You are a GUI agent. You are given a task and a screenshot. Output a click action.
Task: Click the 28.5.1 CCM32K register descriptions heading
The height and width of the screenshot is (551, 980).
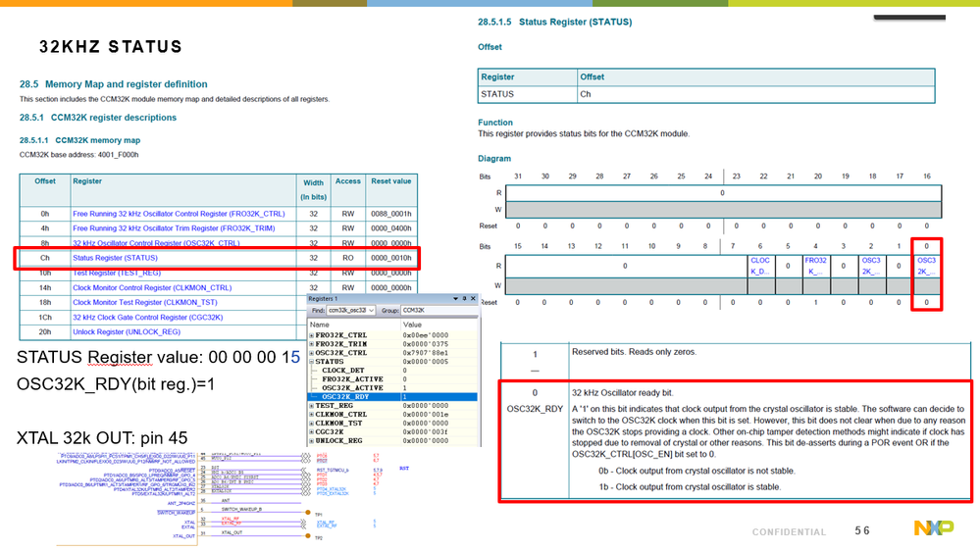coord(98,118)
